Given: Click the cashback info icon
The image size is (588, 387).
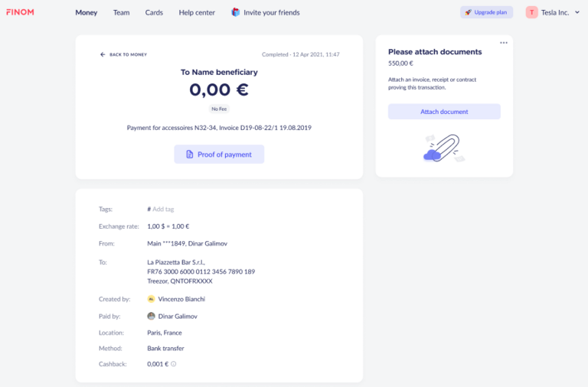Looking at the screenshot, I should click(x=174, y=364).
